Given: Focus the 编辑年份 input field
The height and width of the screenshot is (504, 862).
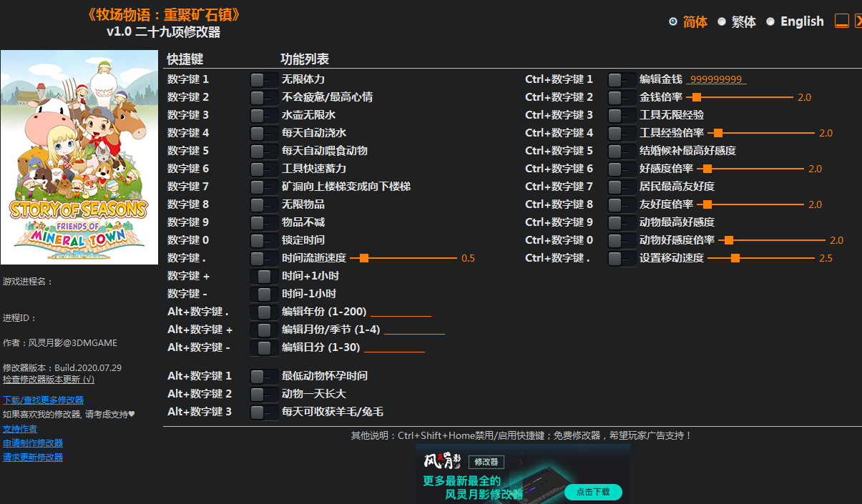Looking at the screenshot, I should 401,312.
